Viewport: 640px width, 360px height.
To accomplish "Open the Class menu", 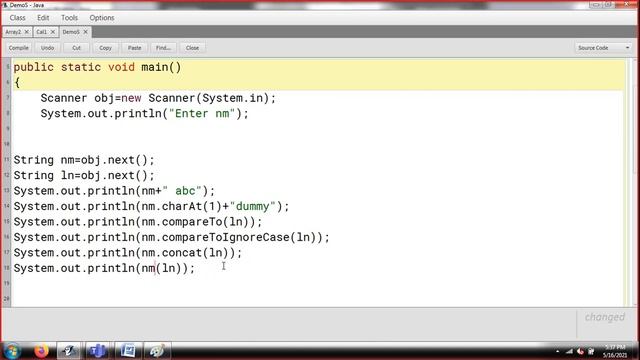I will point(18,18).
